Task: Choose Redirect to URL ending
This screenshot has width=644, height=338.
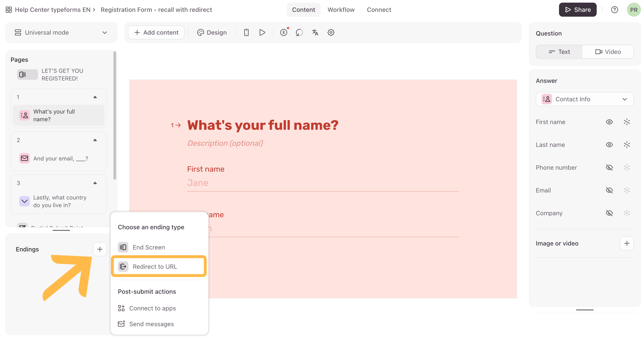Action: tap(159, 267)
